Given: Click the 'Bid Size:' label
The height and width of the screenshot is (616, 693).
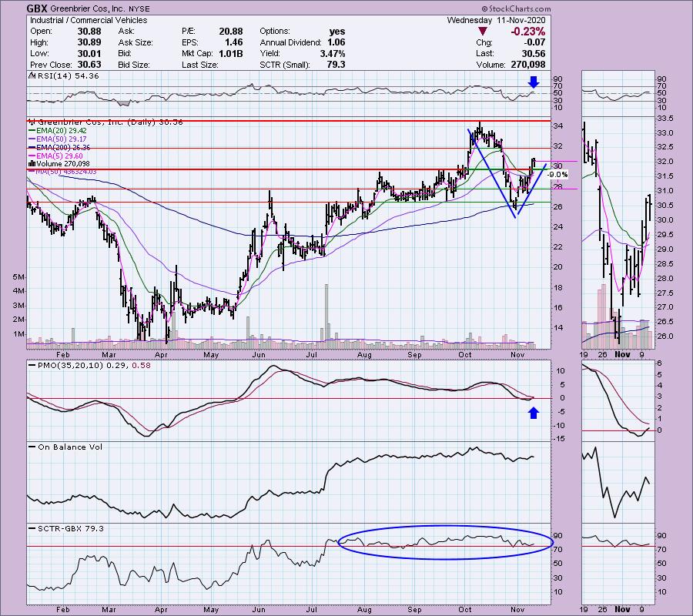Looking at the screenshot, I should (134, 65).
